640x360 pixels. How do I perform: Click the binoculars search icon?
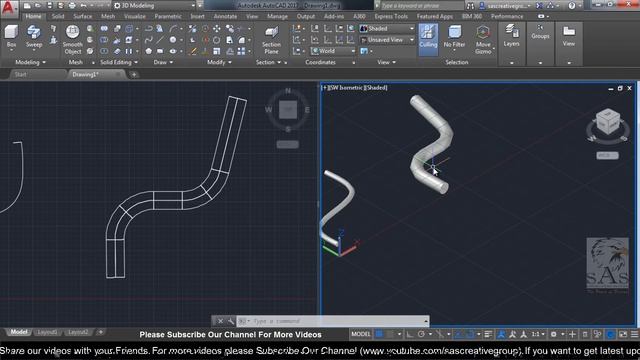point(470,6)
